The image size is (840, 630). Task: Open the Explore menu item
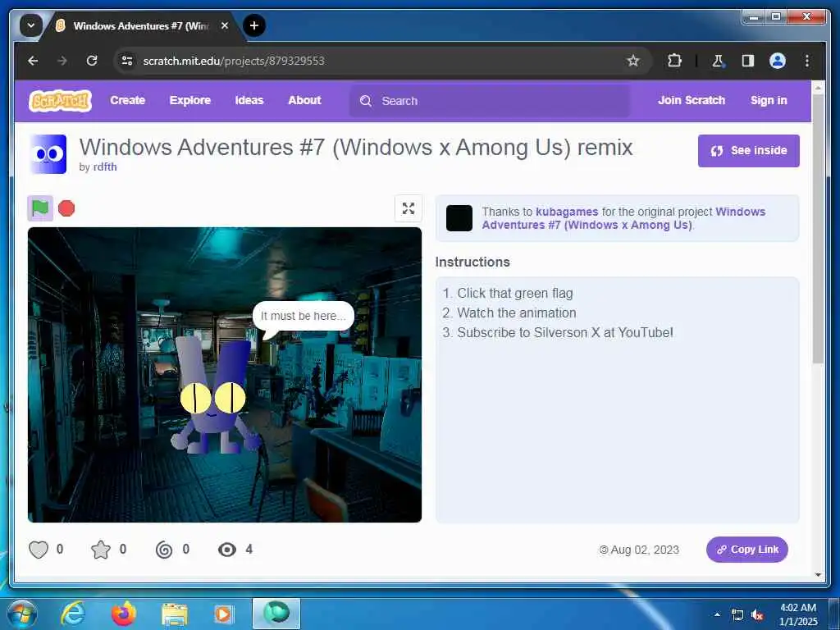[190, 100]
